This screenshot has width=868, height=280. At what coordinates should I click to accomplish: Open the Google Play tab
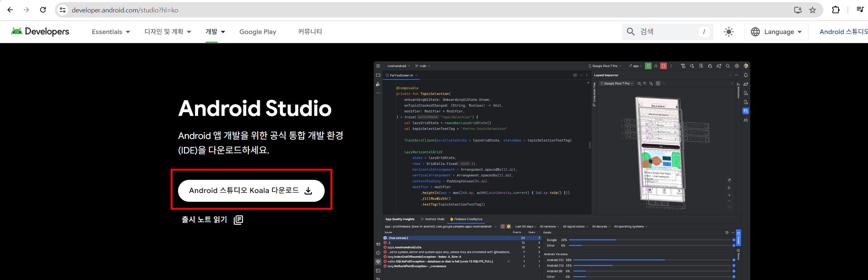(x=258, y=32)
